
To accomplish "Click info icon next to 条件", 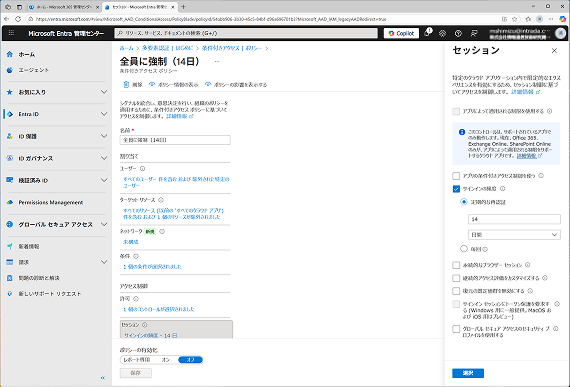I will (136, 256).
